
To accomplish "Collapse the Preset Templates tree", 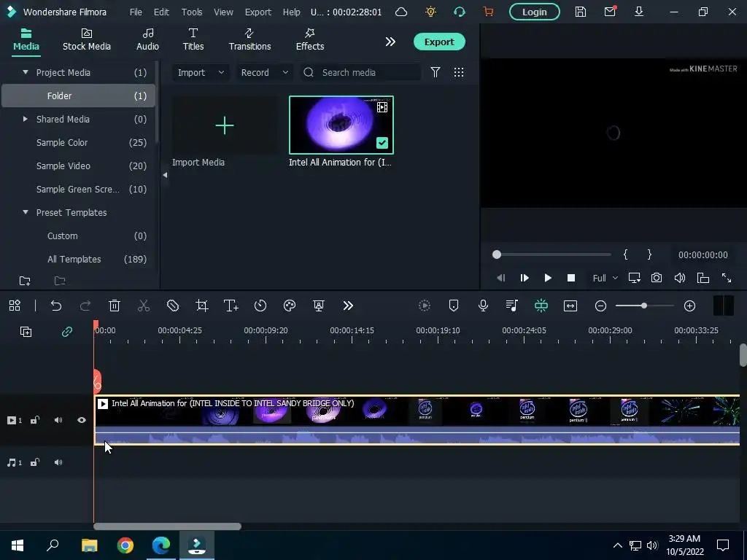I will (26, 212).
